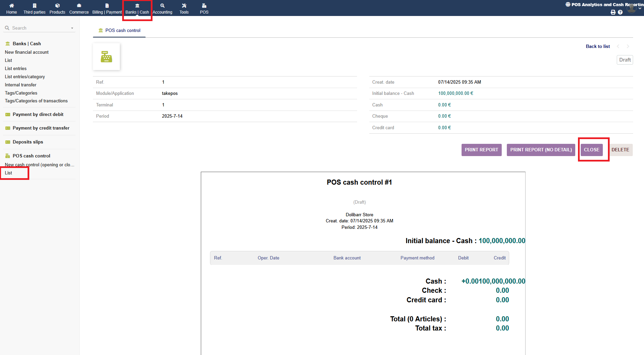Click the cash register thumbnail image
This screenshot has width=644, height=355.
pos(106,57)
